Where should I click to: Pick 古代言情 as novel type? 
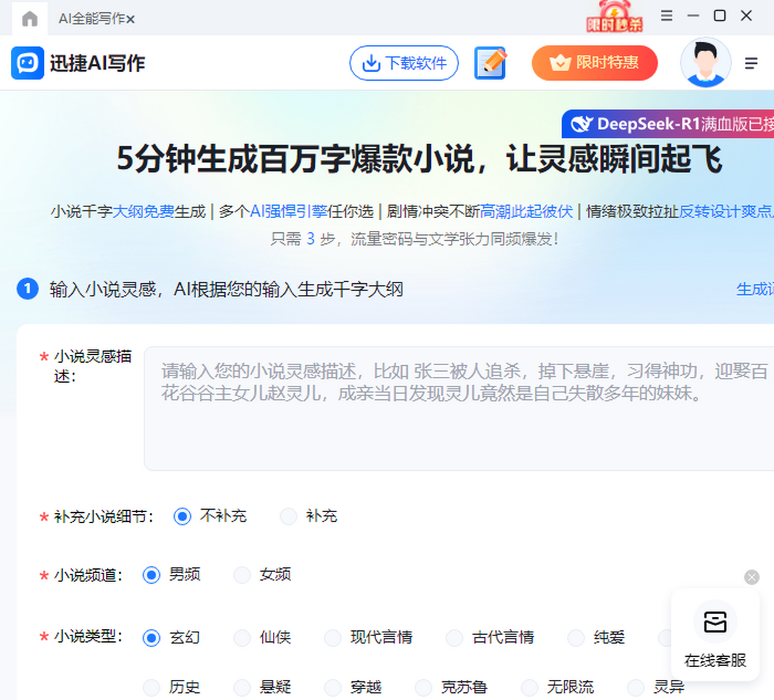(x=455, y=638)
